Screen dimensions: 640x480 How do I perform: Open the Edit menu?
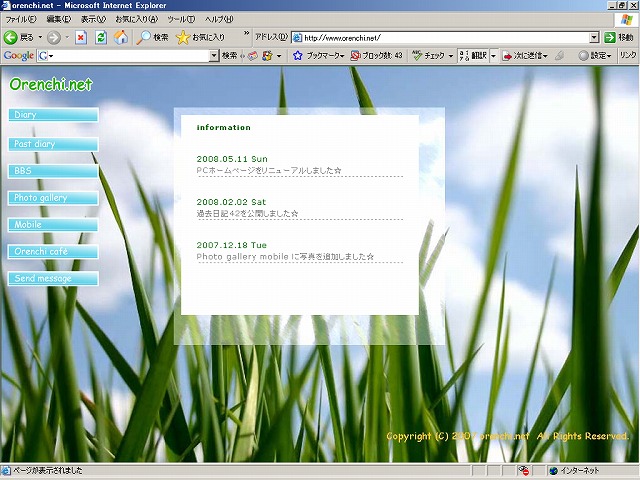click(x=58, y=19)
